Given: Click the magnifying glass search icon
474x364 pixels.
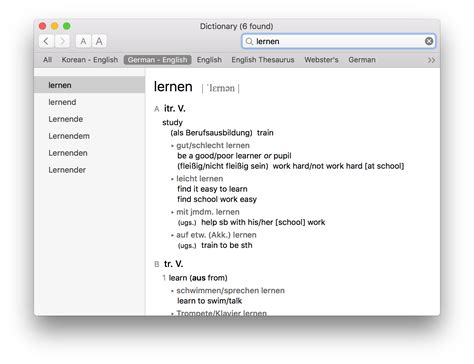Looking at the screenshot, I should click(x=249, y=41).
